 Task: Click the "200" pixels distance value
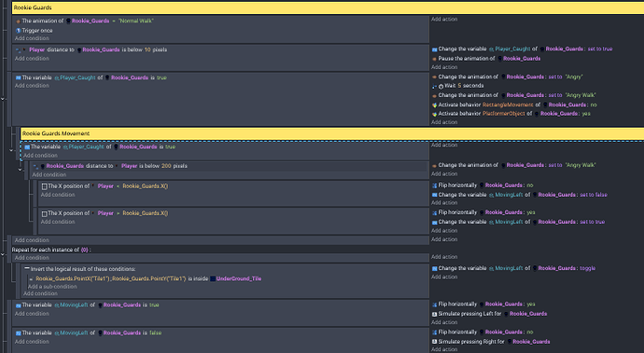(x=166, y=166)
